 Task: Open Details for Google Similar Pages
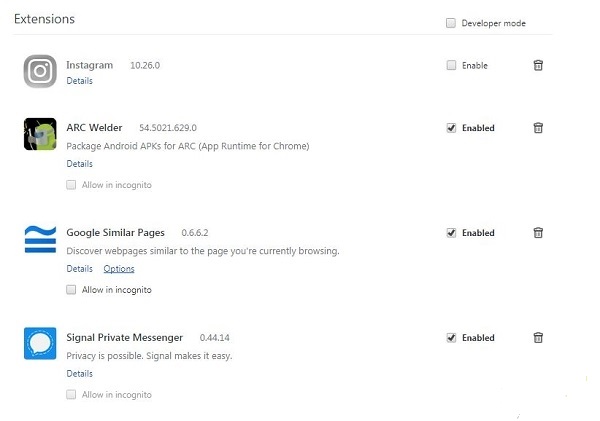click(x=80, y=269)
